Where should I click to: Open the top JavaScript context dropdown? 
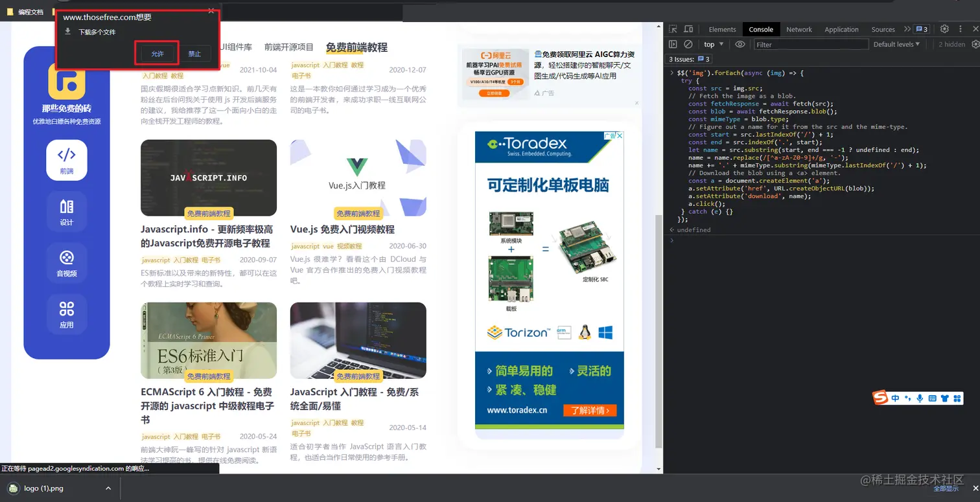click(714, 44)
